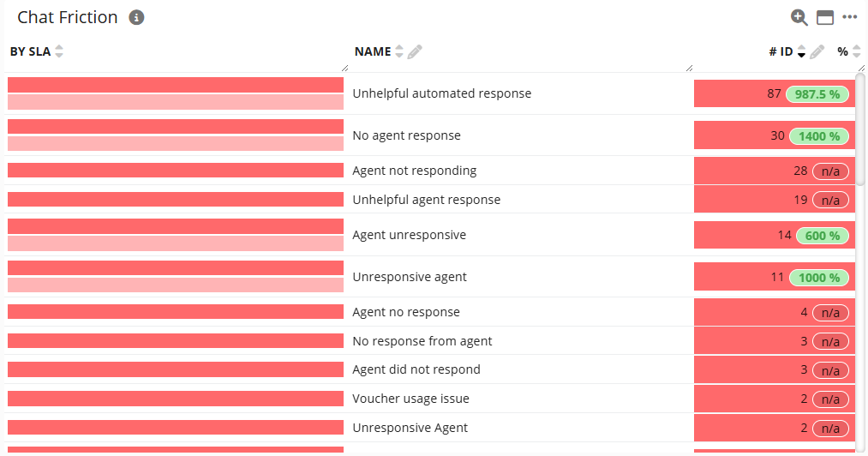Select the Voucher usage issue row

[411, 399]
